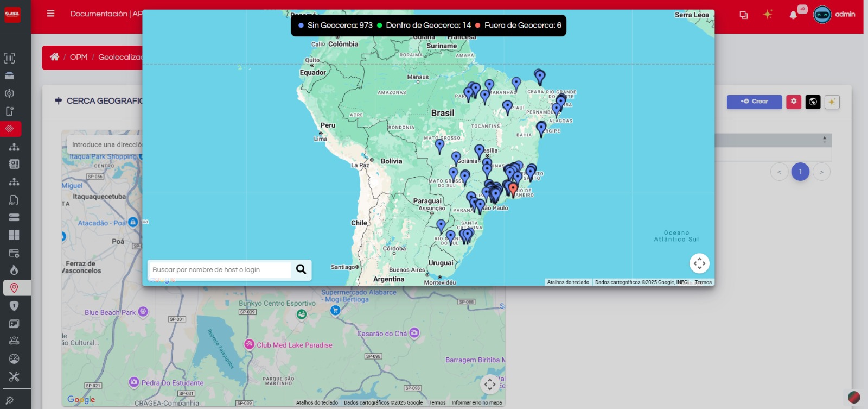868x409 pixels.
Task: Open the red gear settings button
Action: [x=794, y=102]
